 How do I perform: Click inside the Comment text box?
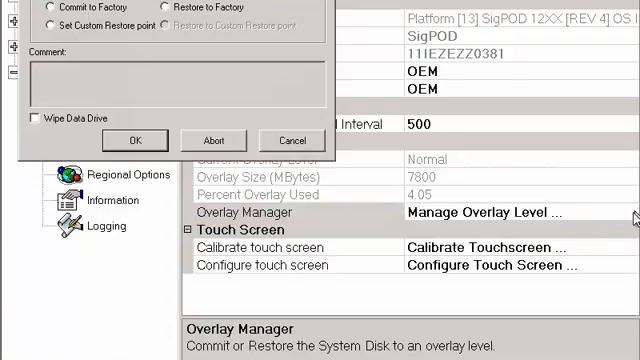click(x=178, y=84)
